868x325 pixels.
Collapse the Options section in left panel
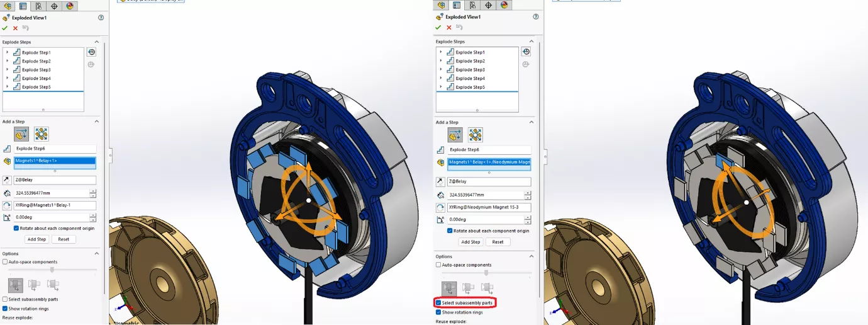96,253
